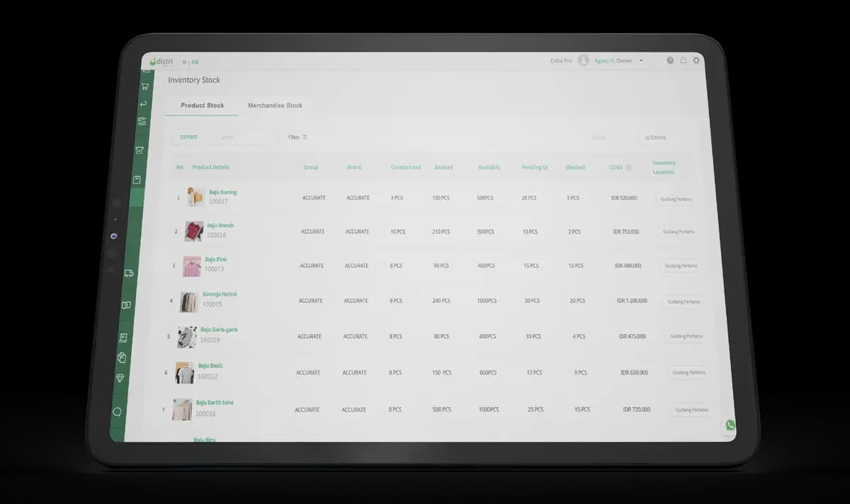Click the EXPORT button

coord(188,137)
